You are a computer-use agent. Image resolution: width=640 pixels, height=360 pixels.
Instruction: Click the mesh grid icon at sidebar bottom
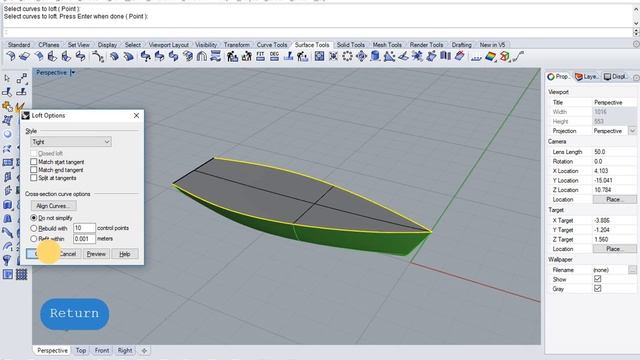(22, 274)
